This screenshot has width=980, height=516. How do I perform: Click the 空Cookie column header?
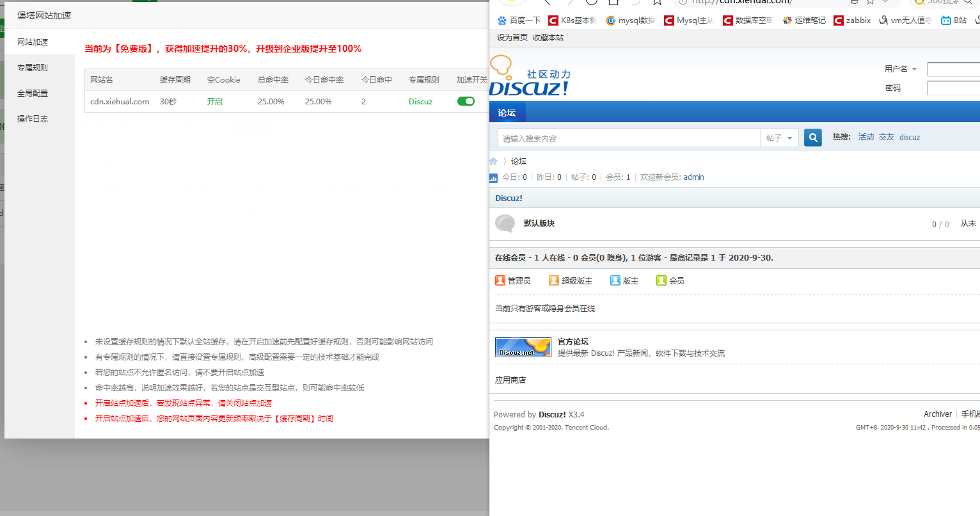(x=224, y=80)
